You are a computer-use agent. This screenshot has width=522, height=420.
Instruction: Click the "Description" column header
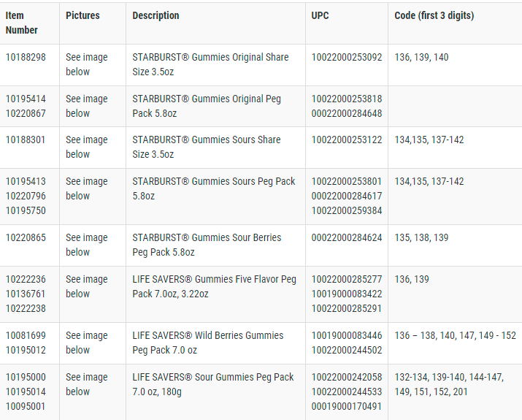click(156, 15)
